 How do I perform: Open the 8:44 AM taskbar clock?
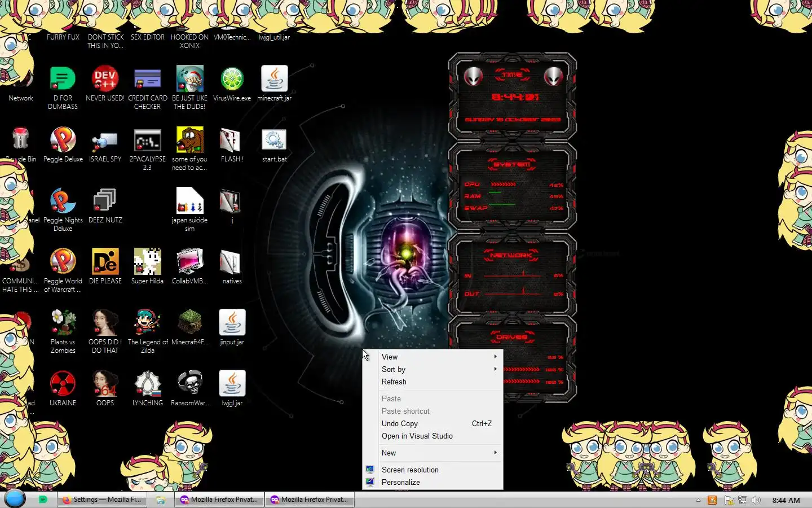point(786,500)
